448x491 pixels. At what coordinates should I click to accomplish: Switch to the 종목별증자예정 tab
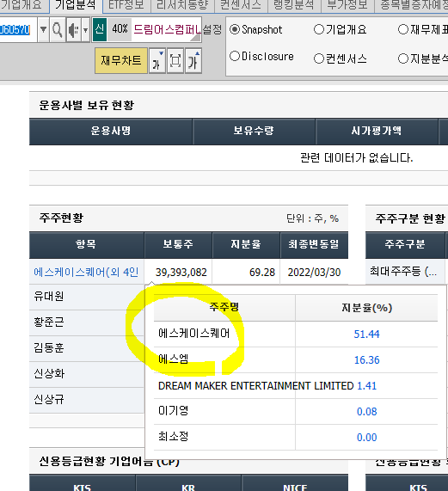pos(411,5)
